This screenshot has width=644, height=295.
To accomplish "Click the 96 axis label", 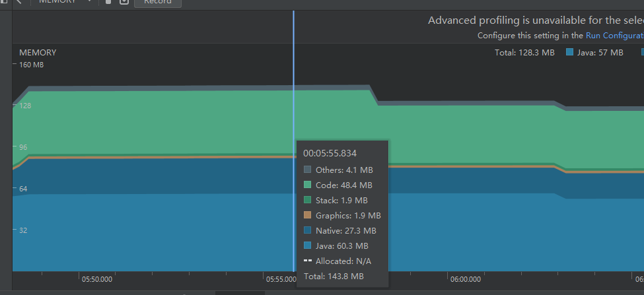I will coord(23,147).
